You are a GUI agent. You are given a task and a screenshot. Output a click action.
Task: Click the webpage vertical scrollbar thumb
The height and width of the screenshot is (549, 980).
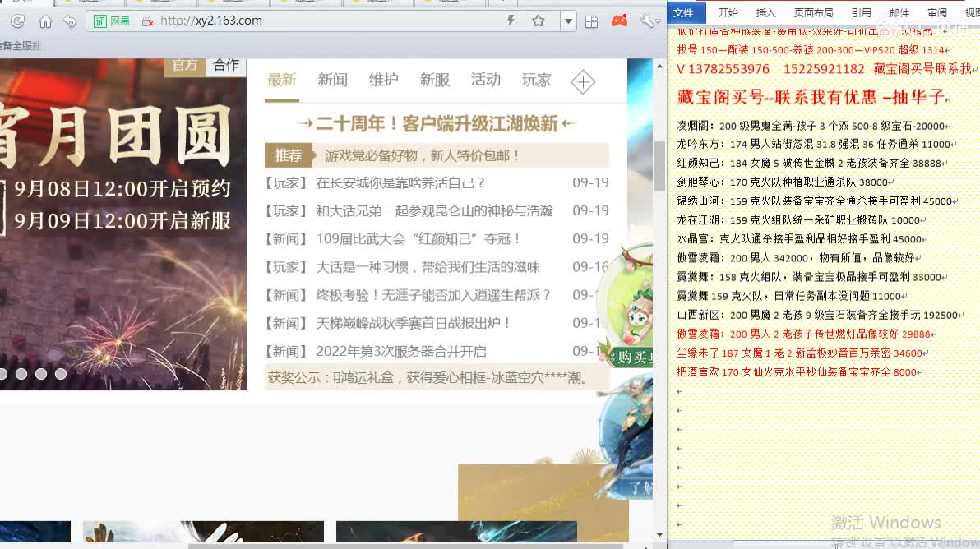pos(659,165)
